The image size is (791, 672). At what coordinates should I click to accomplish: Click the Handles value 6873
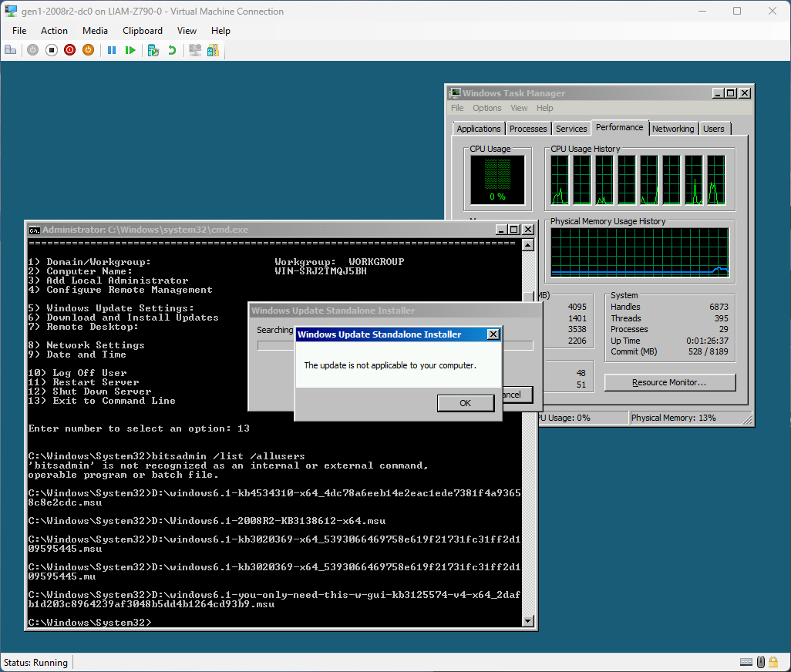719,307
